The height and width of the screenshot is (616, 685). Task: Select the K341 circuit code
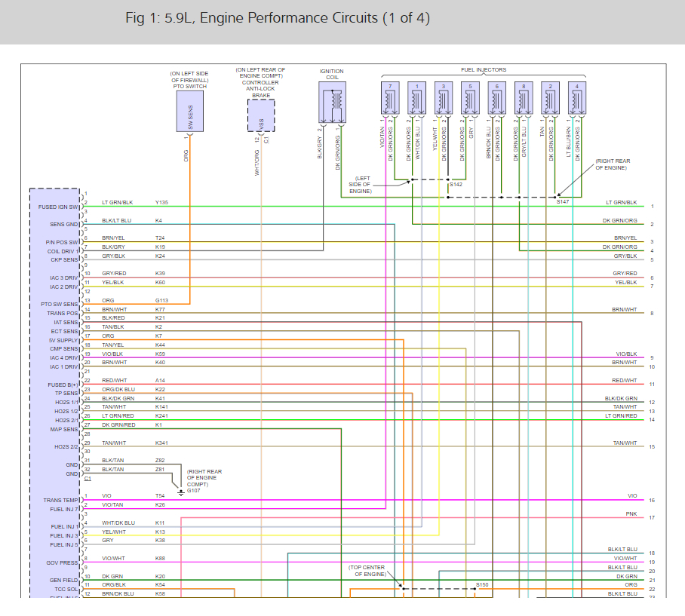161,443
